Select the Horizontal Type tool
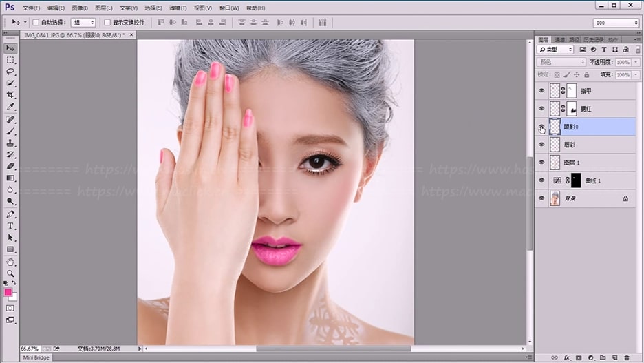Viewport: 644px width, 363px height. [x=10, y=225]
